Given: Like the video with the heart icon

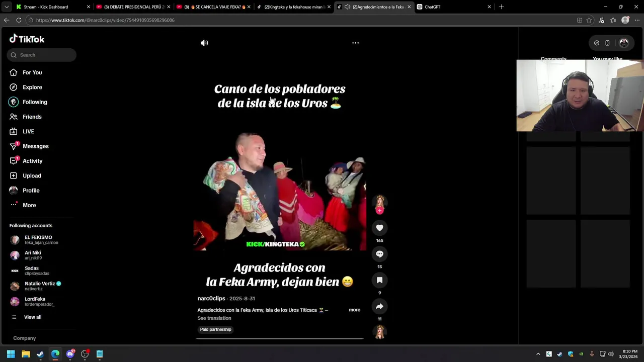Looking at the screenshot, I should 379,228.
